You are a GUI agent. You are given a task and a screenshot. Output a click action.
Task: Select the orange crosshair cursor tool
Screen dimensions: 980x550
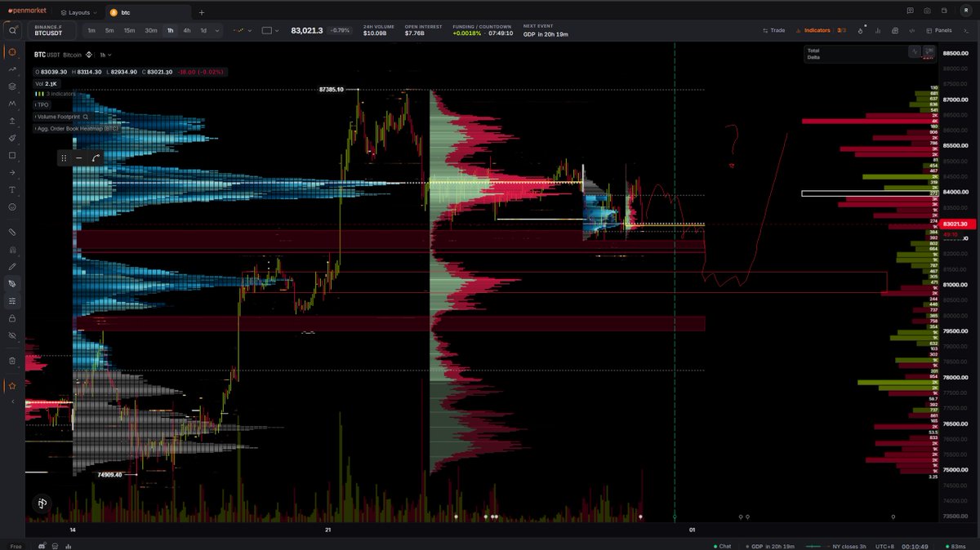pyautogui.click(x=12, y=52)
